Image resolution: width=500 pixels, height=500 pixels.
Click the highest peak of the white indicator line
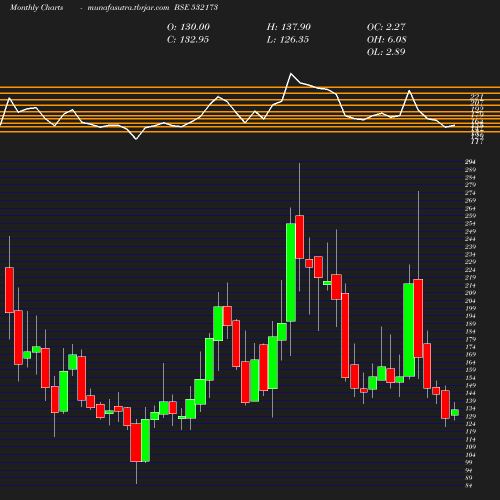[x=291, y=74]
